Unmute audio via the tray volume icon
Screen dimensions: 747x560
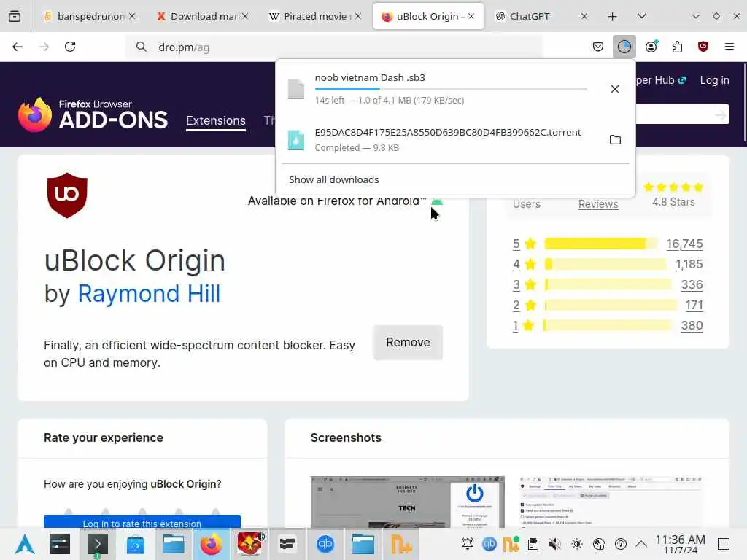click(x=554, y=544)
